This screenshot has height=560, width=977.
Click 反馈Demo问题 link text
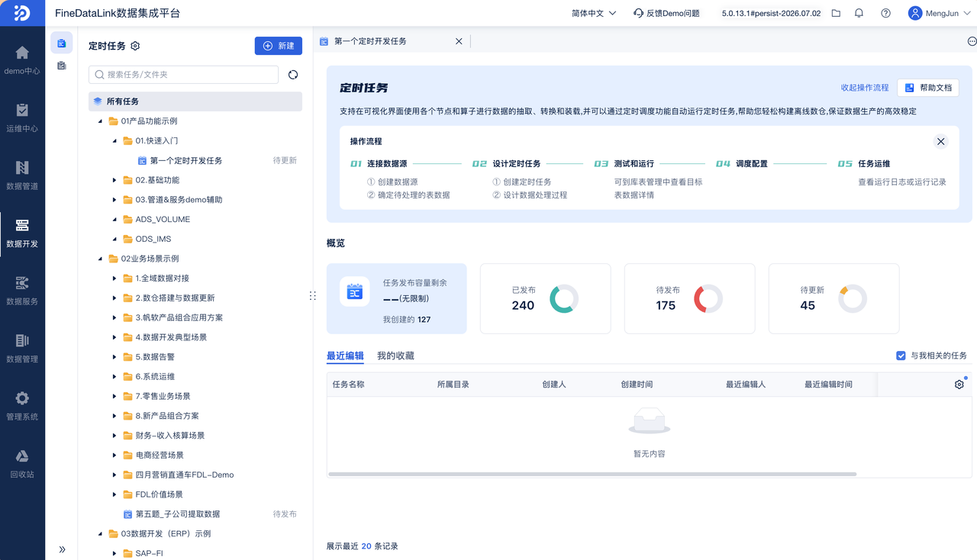tap(673, 13)
